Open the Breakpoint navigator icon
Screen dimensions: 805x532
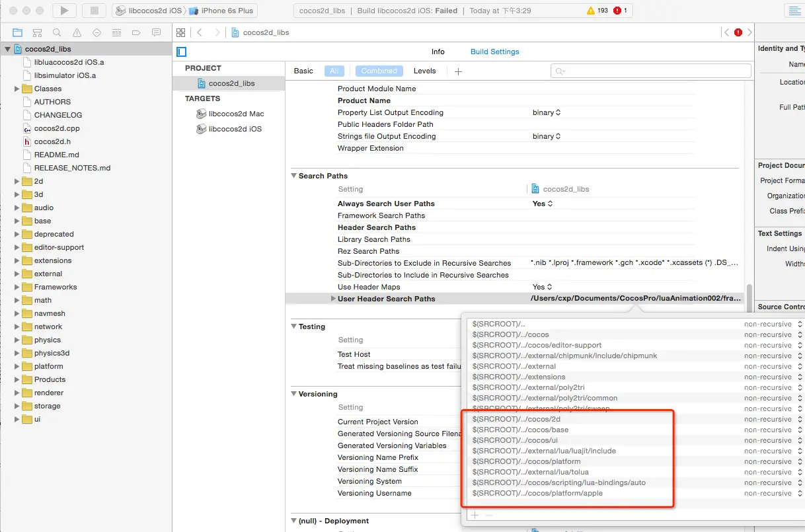(x=136, y=32)
